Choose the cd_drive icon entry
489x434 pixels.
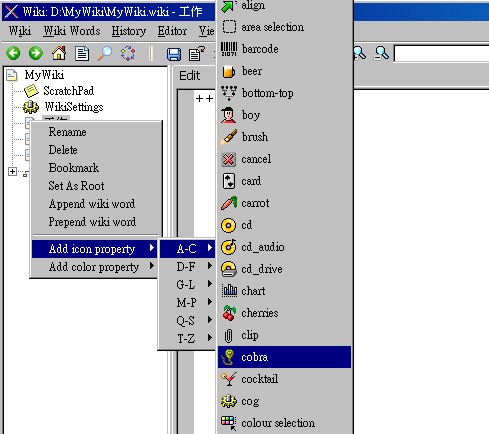click(x=285, y=269)
